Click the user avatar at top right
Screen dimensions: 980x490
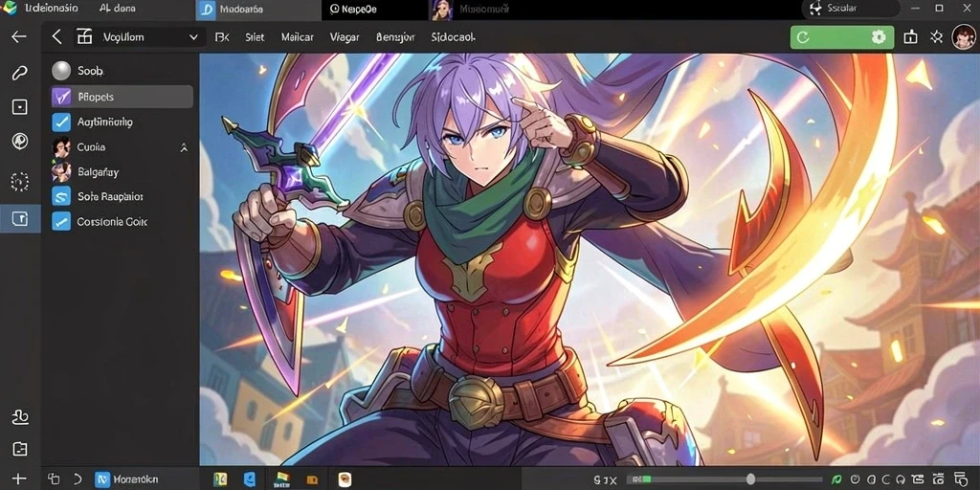click(963, 37)
